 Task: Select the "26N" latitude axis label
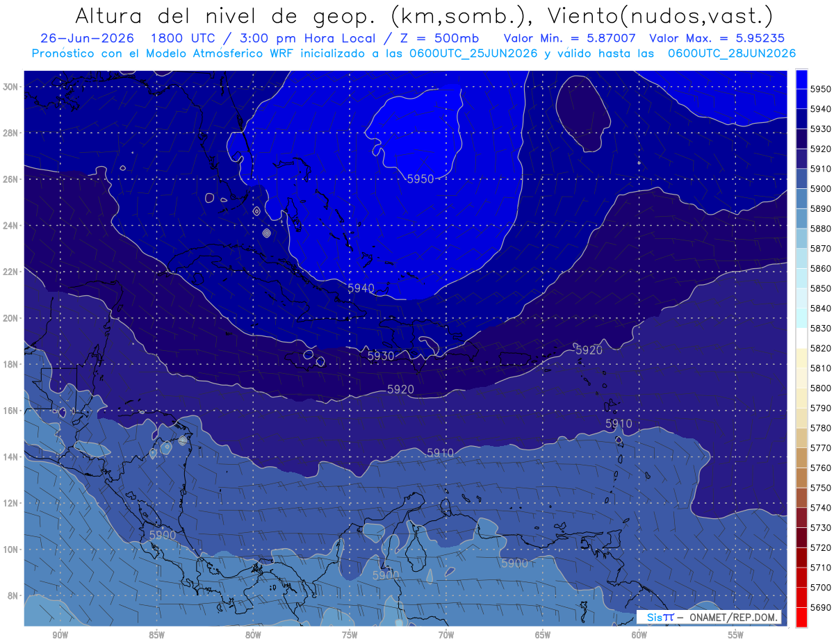point(12,179)
